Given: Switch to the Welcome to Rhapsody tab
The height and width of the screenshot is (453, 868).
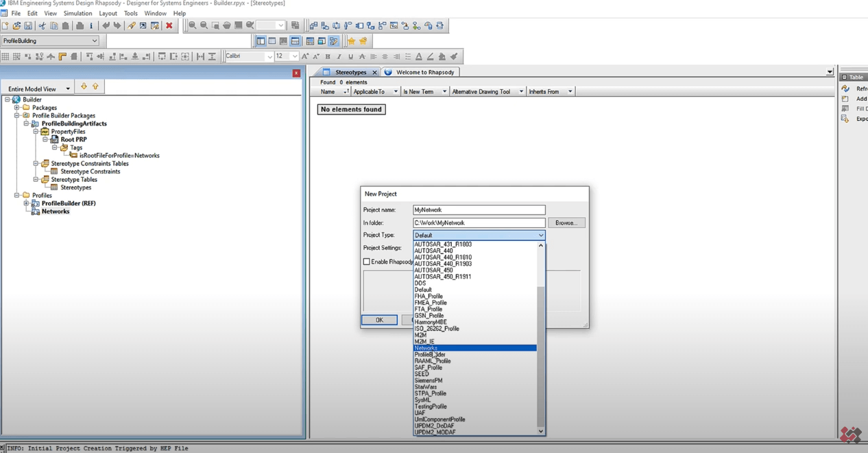Looking at the screenshot, I should pos(421,72).
